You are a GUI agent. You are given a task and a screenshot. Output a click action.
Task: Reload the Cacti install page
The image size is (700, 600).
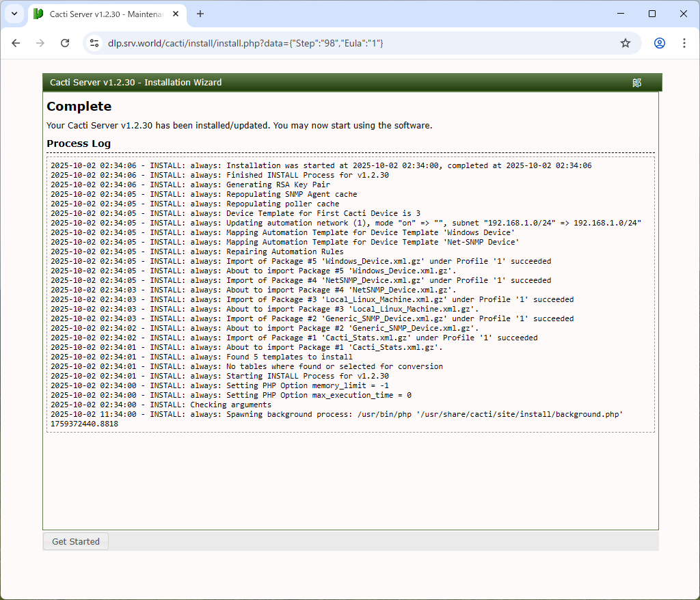coord(65,43)
